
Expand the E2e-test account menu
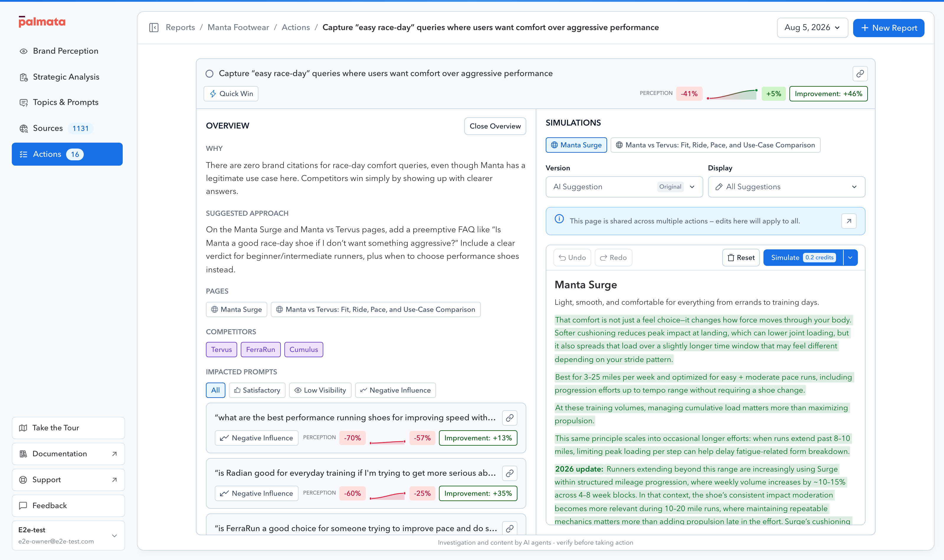click(x=68, y=536)
